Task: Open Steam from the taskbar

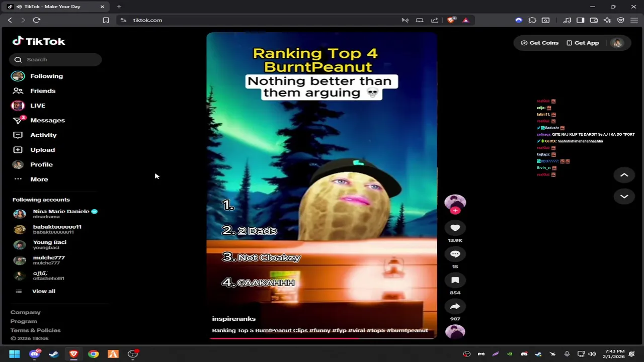Action: (x=54, y=354)
